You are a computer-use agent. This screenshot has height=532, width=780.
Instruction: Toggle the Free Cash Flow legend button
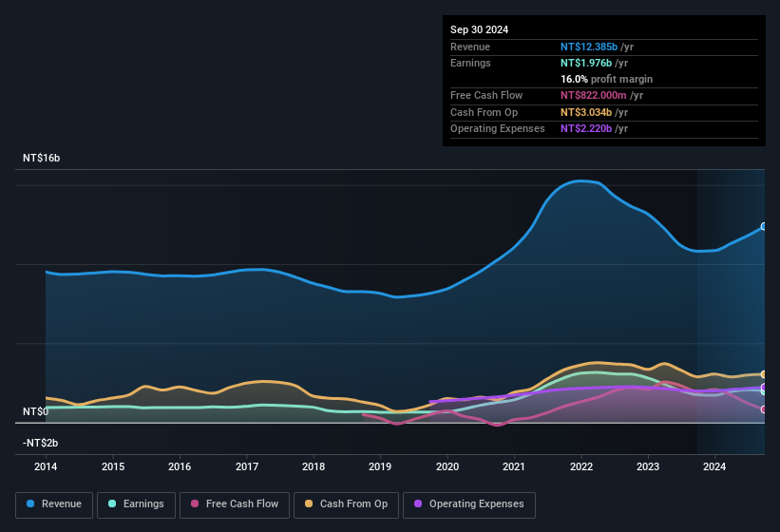point(235,504)
